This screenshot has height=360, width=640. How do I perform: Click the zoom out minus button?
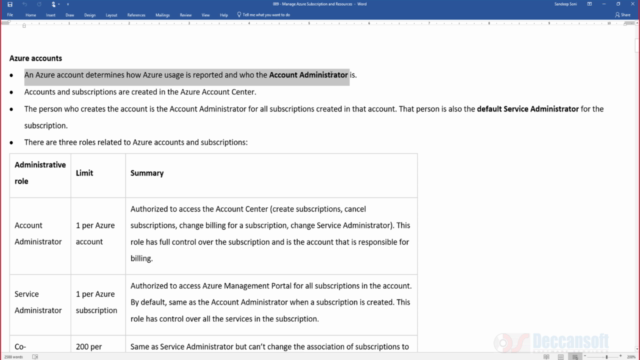pyautogui.click(x=585, y=357)
